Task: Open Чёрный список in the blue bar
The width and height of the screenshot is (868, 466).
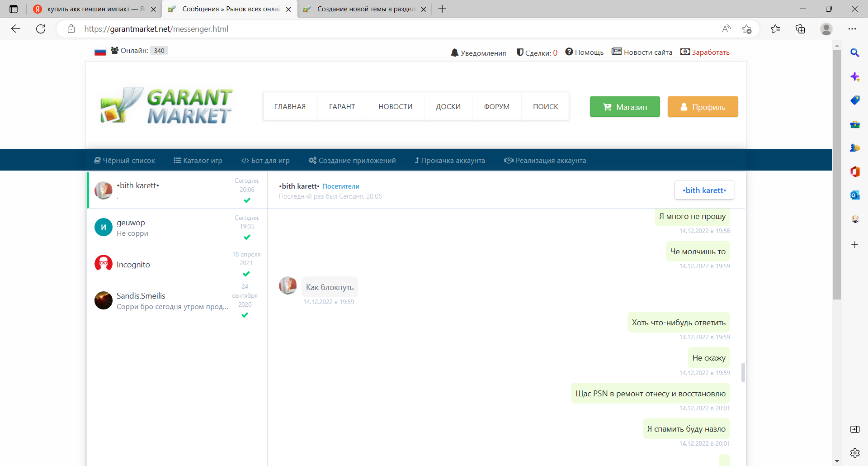Action: coord(124,160)
